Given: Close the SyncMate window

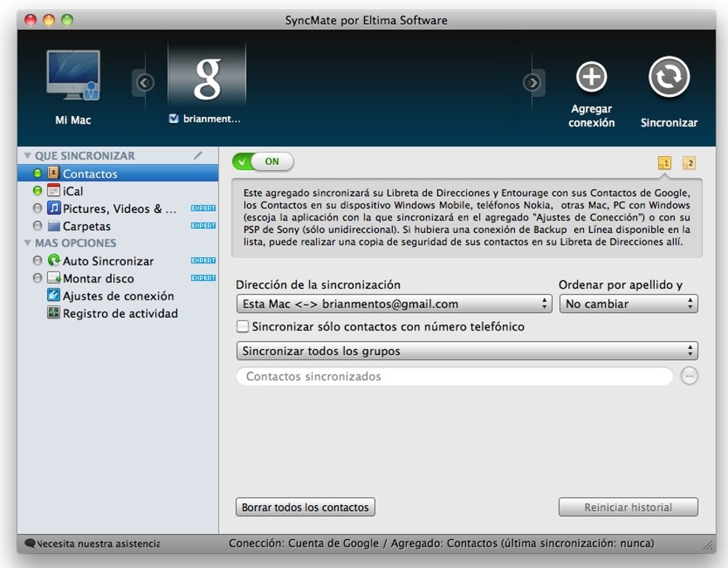Looking at the screenshot, I should [30, 20].
